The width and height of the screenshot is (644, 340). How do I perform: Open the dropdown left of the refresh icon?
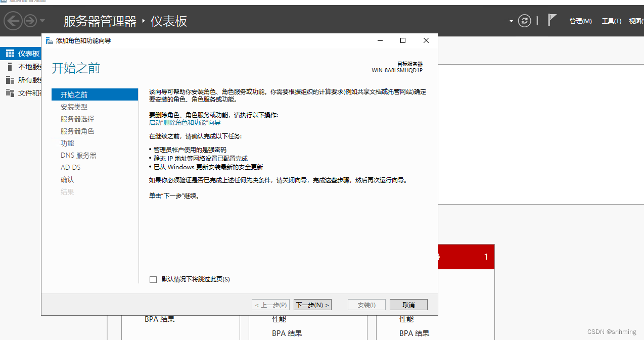tap(511, 20)
